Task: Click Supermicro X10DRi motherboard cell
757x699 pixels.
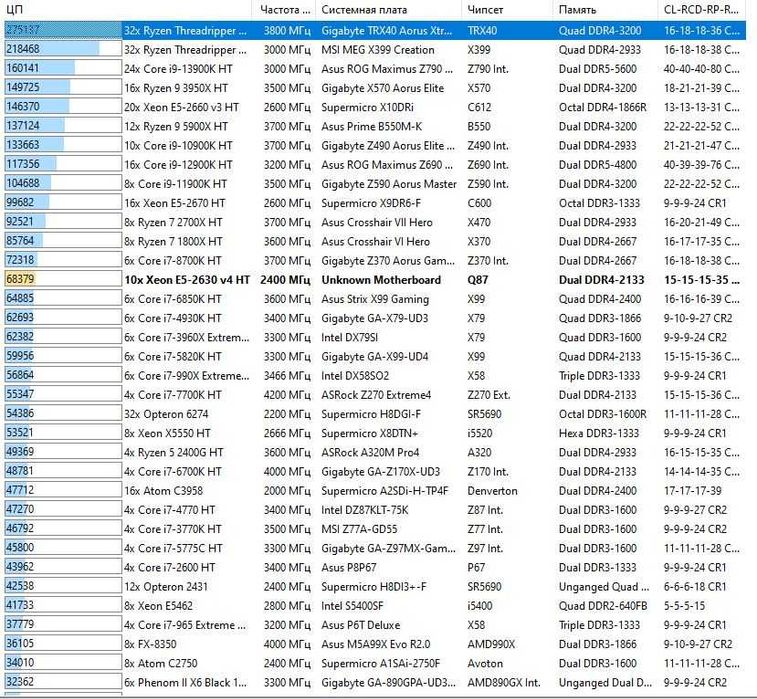Action: (x=367, y=107)
